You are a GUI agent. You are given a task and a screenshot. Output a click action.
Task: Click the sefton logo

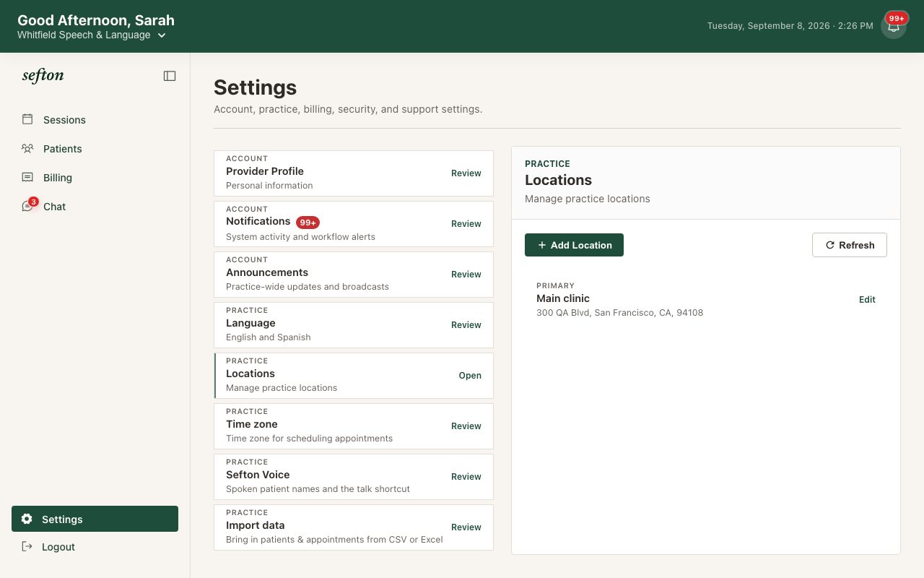(x=43, y=76)
